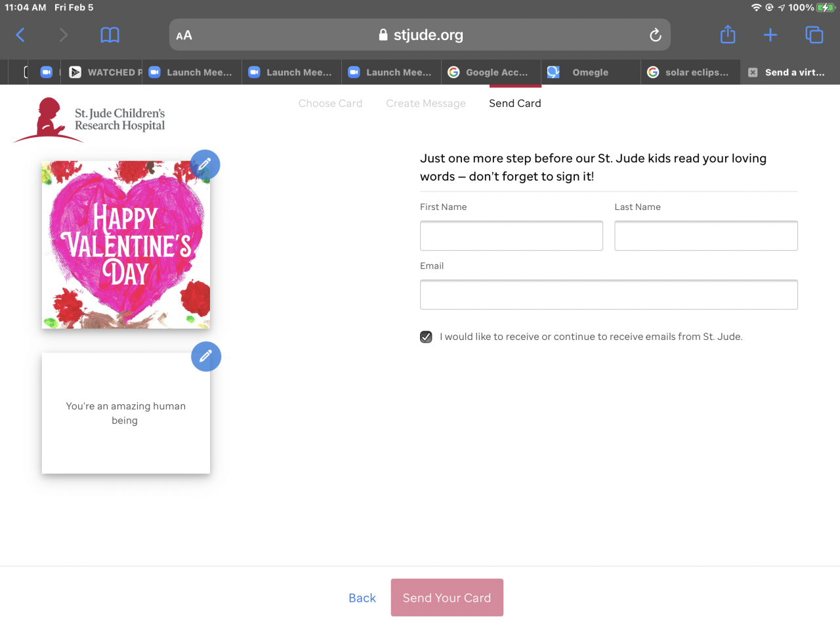Open the tab overview icon

(x=814, y=35)
